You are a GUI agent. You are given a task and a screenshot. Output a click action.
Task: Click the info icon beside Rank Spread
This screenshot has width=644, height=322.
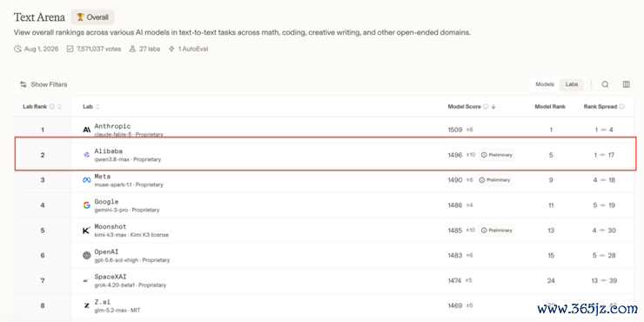pos(622,106)
